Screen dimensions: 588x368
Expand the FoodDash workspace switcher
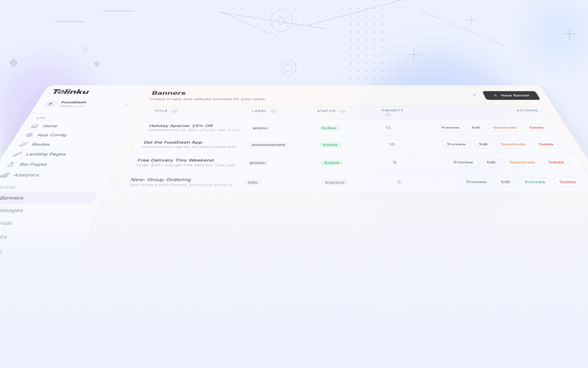pyautogui.click(x=127, y=104)
